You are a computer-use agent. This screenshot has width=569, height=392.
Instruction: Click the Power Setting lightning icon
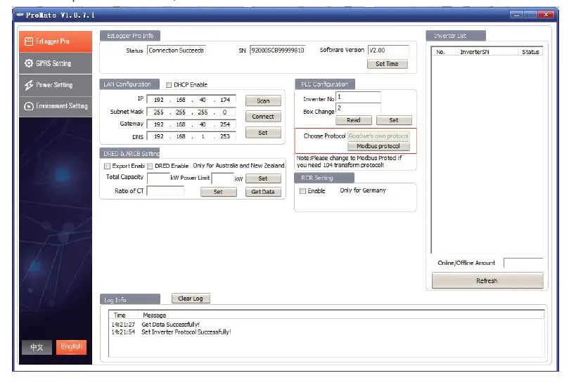pyautogui.click(x=29, y=85)
